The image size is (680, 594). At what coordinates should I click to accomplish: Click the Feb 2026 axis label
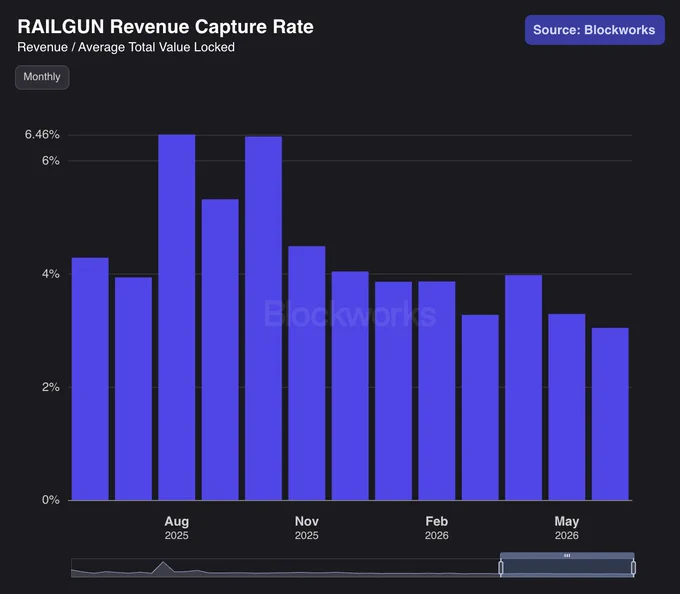point(437,528)
